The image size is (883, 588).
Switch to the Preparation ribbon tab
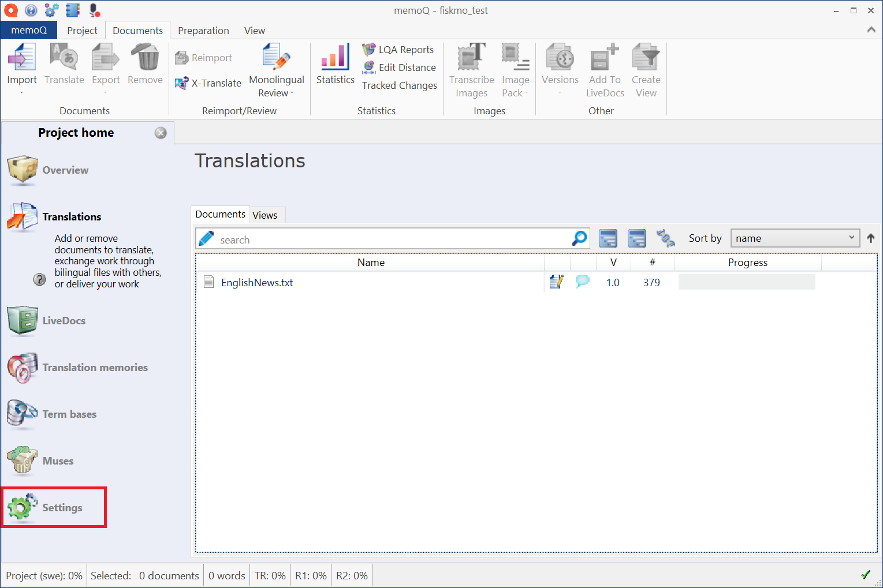click(x=203, y=31)
